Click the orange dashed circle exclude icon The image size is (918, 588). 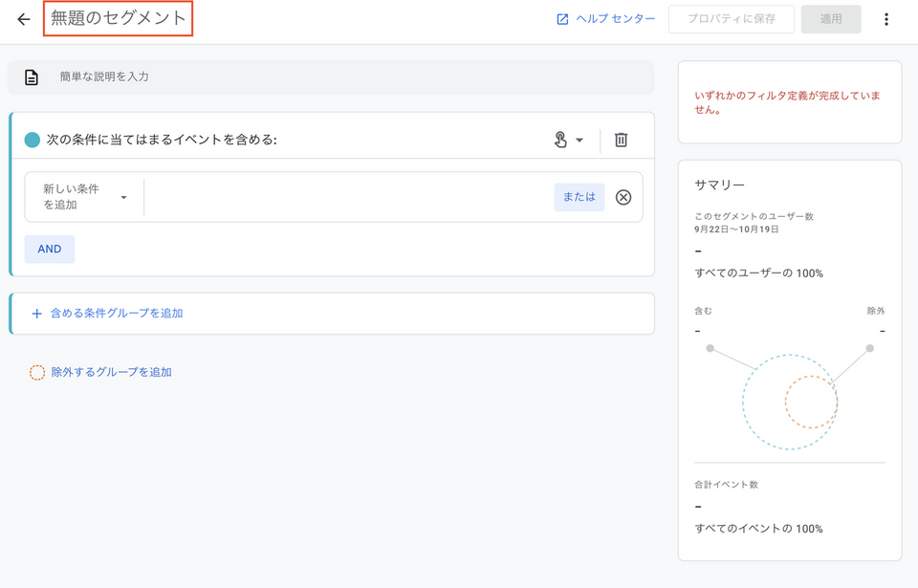37,372
